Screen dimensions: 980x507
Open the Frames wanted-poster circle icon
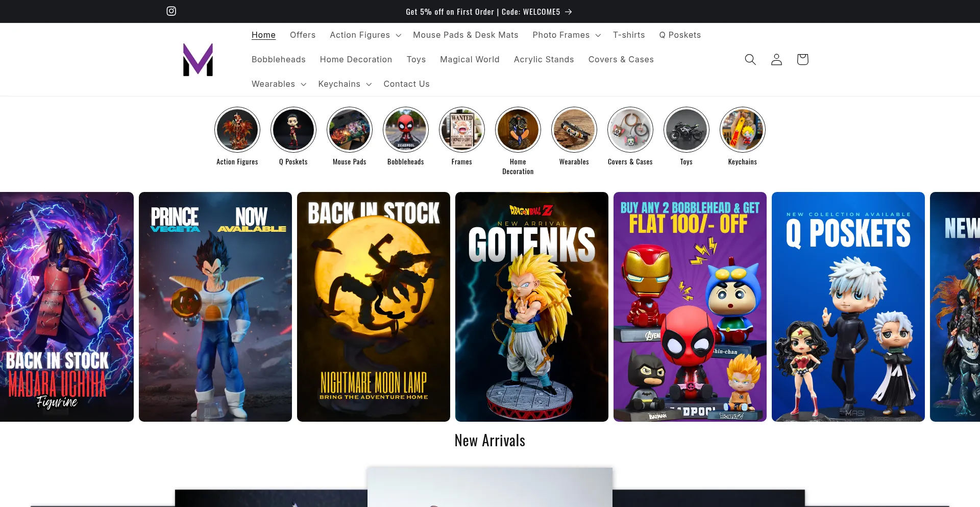462,130
